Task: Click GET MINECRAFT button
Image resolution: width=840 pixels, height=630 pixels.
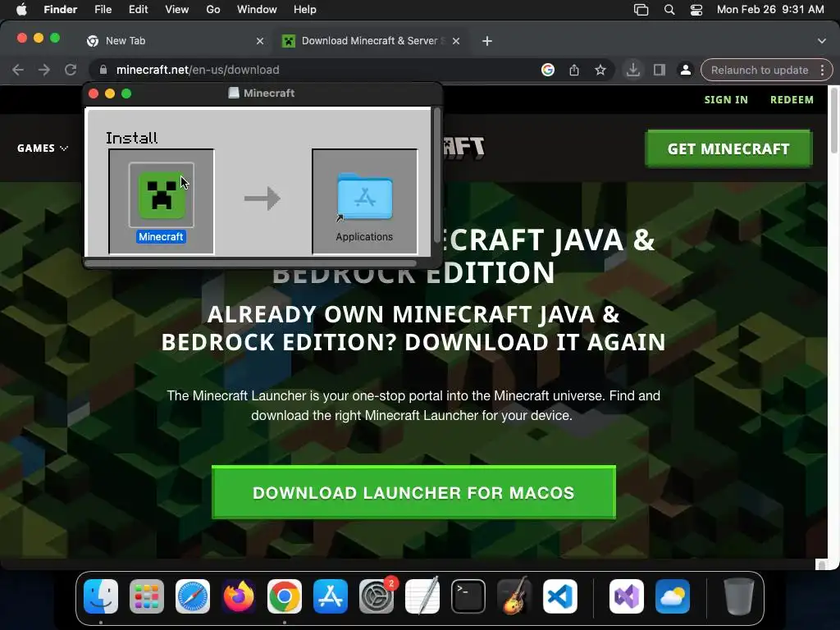Action: click(x=728, y=149)
